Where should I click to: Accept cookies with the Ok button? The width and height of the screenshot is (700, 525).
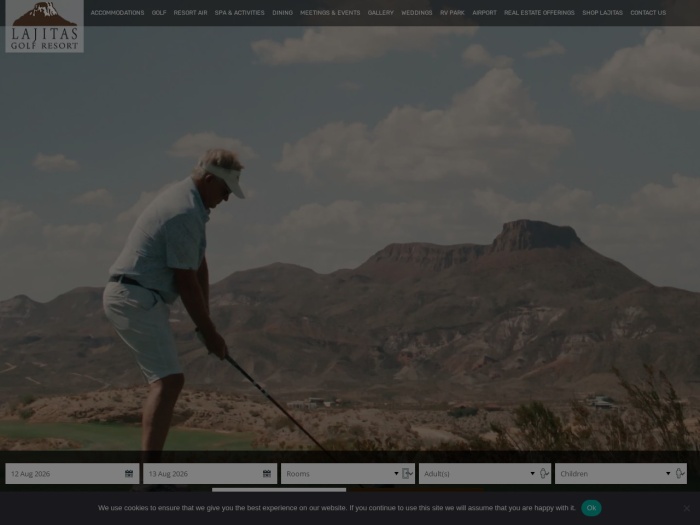(x=591, y=508)
